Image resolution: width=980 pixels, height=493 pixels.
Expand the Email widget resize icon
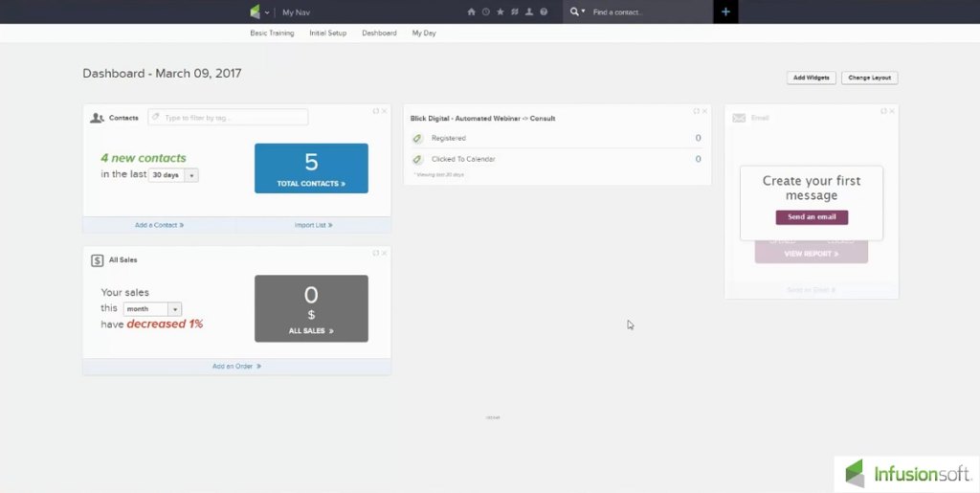(883, 111)
